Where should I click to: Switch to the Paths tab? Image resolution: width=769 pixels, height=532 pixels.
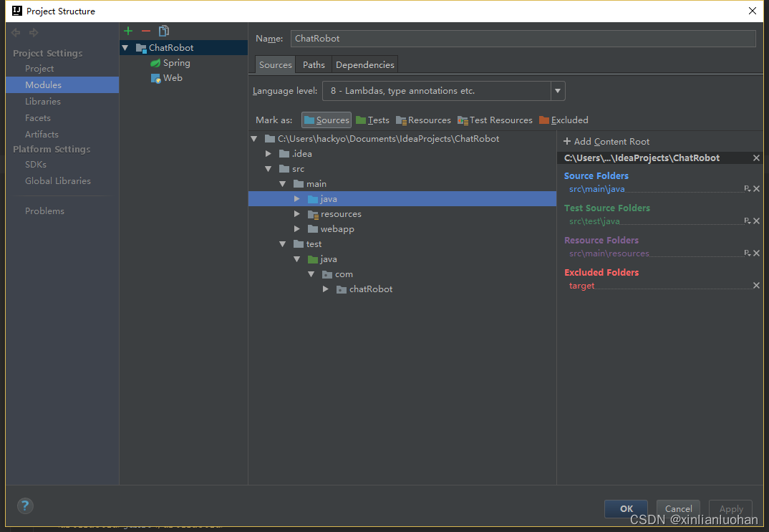(313, 64)
